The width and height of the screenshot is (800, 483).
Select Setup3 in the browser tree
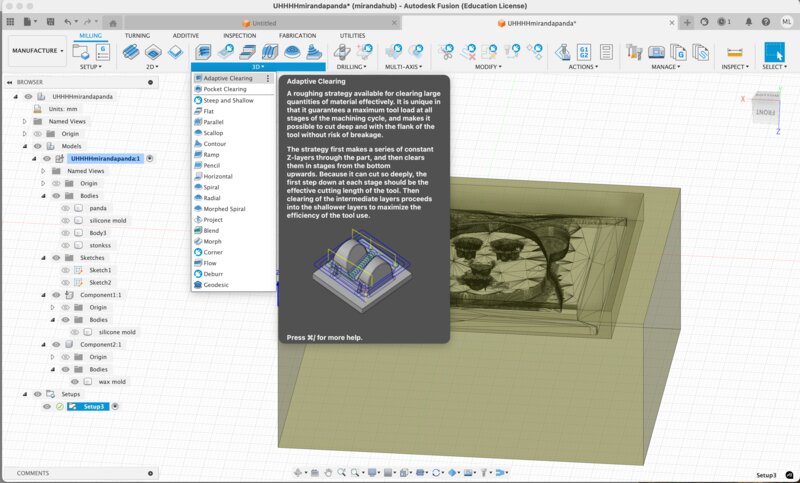point(86,406)
